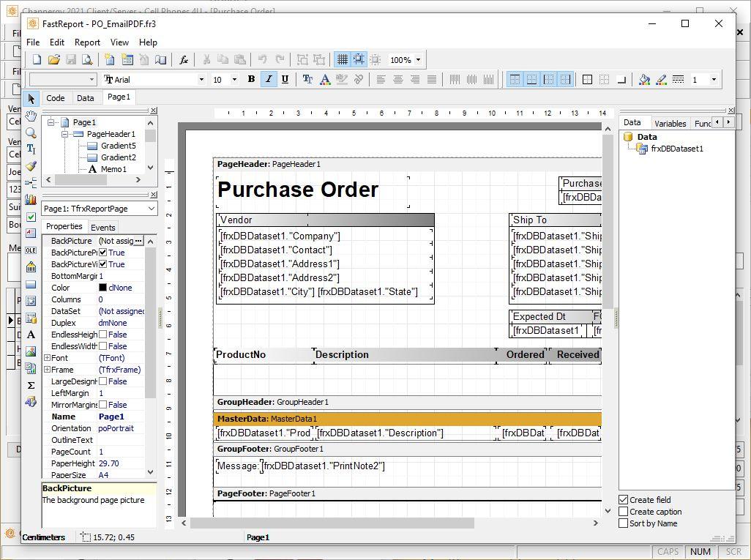This screenshot has width=751, height=560.
Task: Apply bold formatting
Action: 252,79
